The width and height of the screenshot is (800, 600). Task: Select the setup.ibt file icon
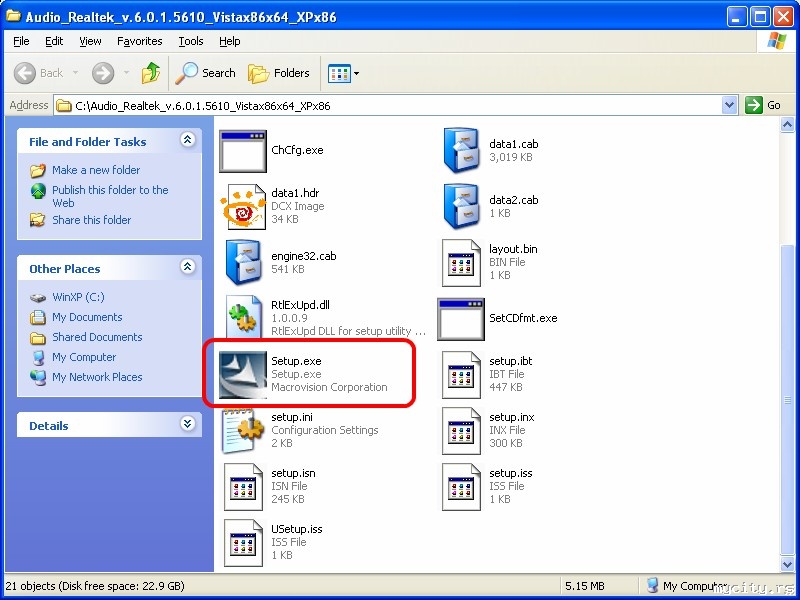click(x=461, y=374)
